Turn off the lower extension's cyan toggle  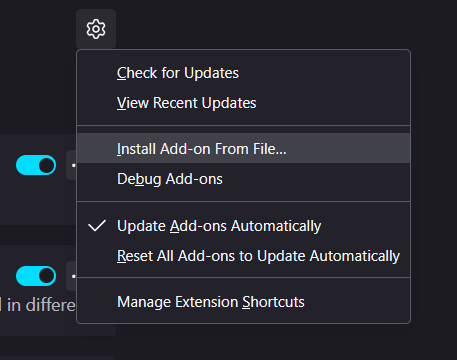coord(36,276)
